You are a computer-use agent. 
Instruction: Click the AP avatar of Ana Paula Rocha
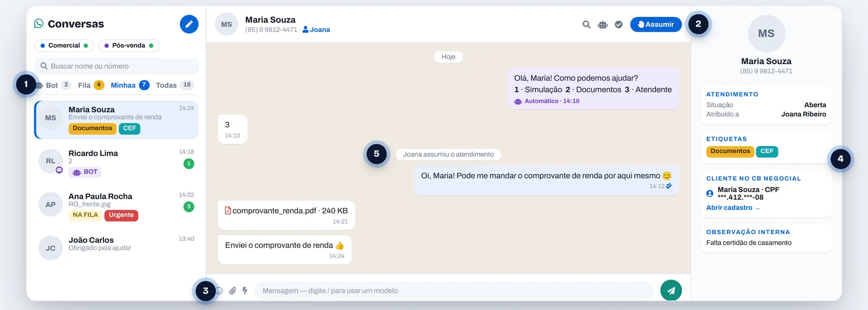tap(50, 205)
